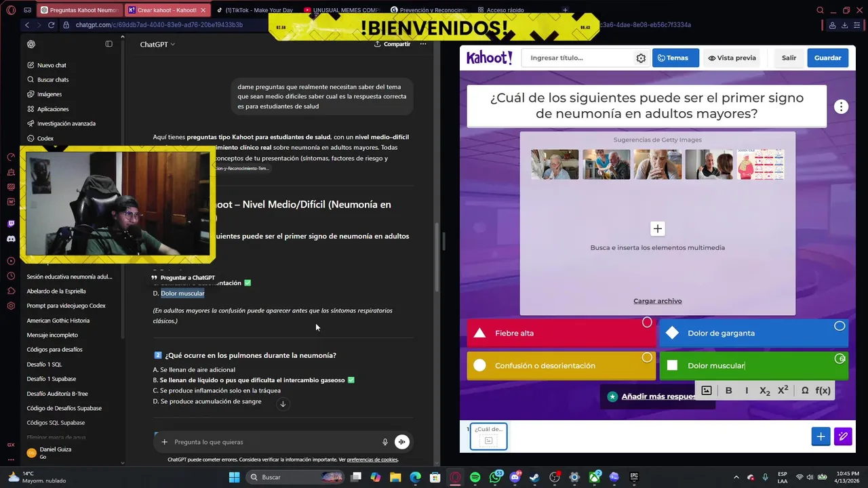The image size is (868, 488).
Task: Open chat 'Prompt para videojuego Codex'
Action: tap(66, 306)
